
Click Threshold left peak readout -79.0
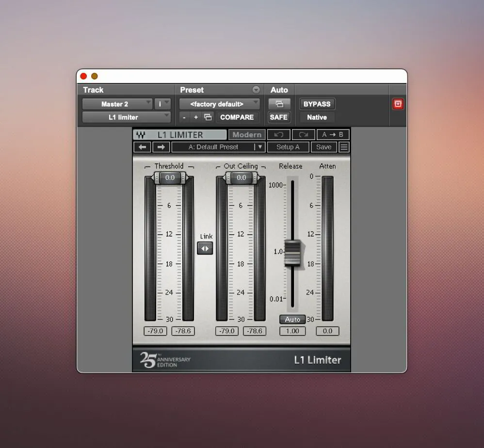point(155,331)
